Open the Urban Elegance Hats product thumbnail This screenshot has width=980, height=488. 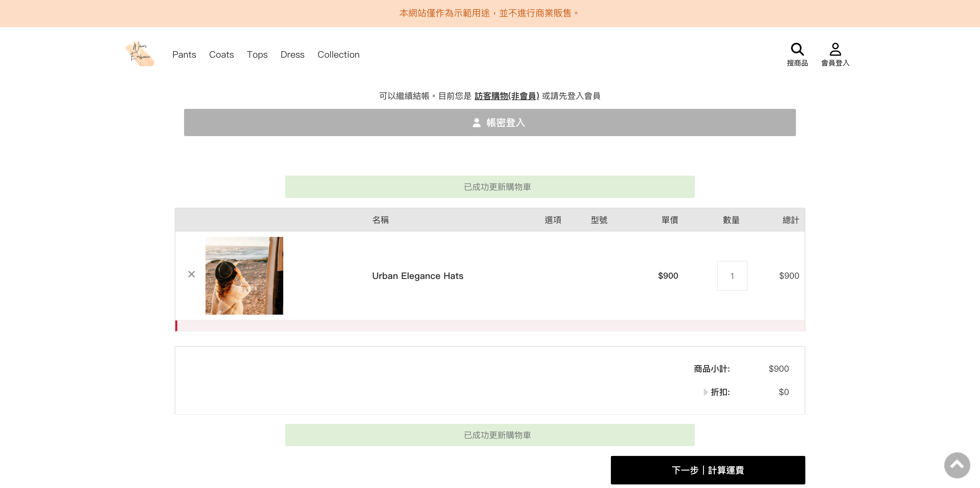coord(244,276)
